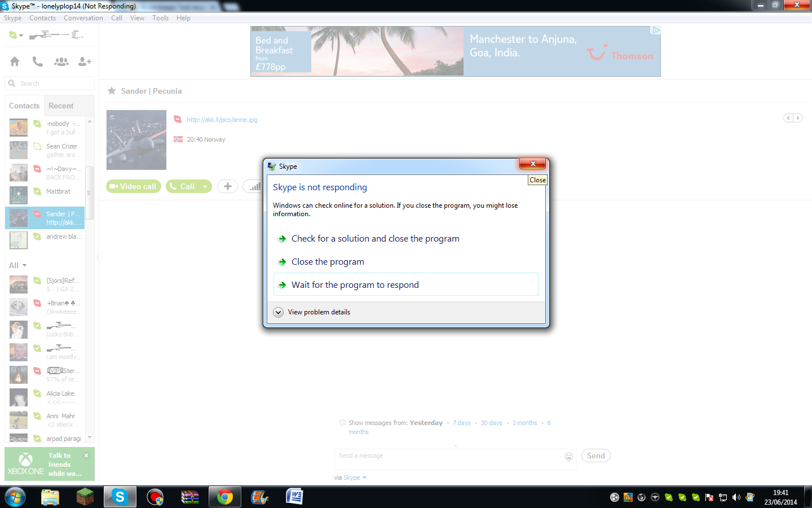Open the Help menu

click(x=183, y=18)
